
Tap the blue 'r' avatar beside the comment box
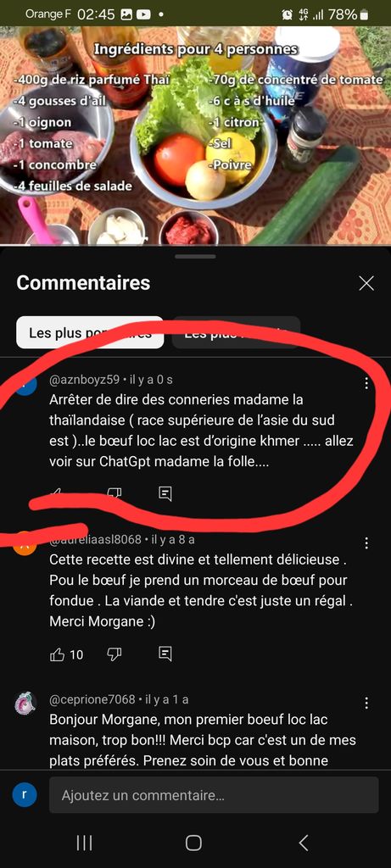point(24,795)
